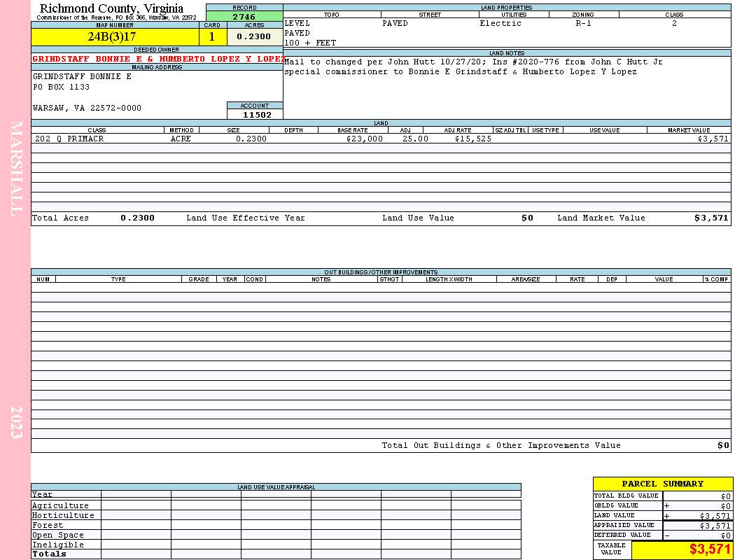Click the R-1 zoning value
Image resolution: width=735 pixels, height=560 pixels.
pyautogui.click(x=583, y=23)
